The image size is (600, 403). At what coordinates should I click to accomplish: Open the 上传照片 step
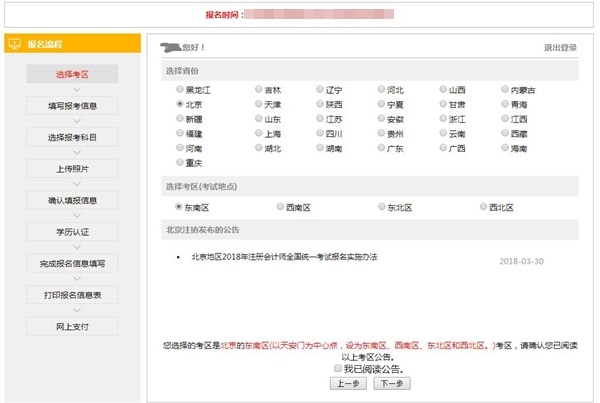tap(71, 169)
